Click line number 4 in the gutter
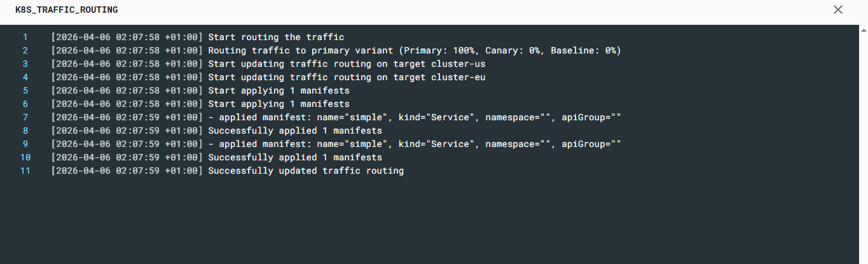868x264 pixels. (x=25, y=77)
